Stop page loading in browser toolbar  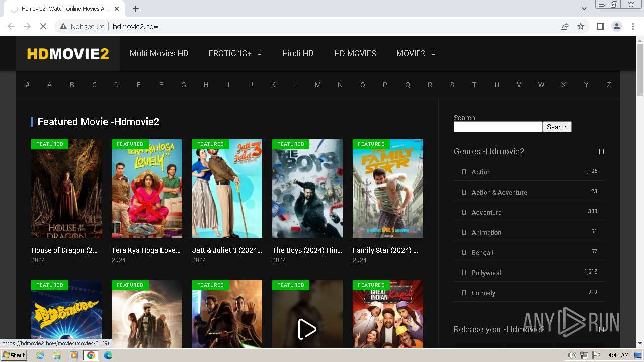(x=43, y=26)
